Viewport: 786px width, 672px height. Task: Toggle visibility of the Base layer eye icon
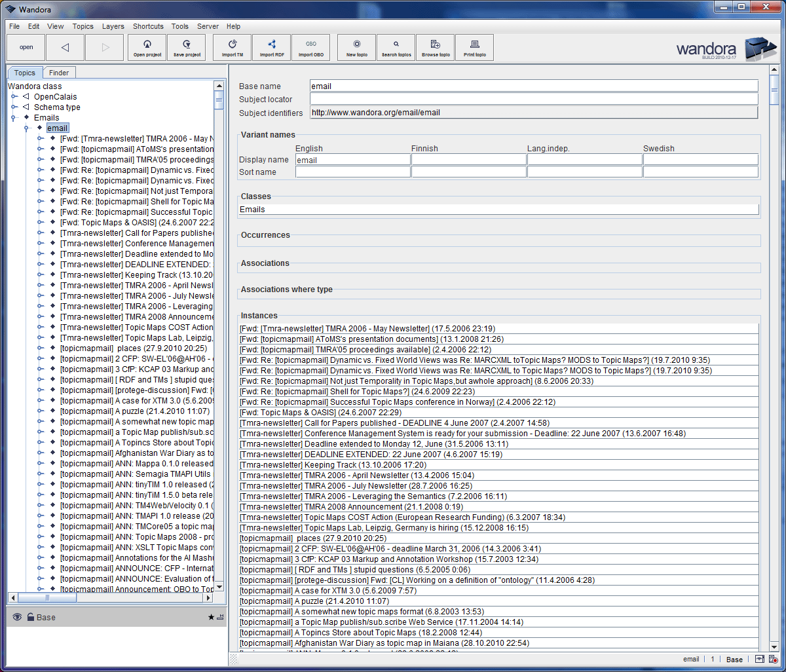[16, 616]
